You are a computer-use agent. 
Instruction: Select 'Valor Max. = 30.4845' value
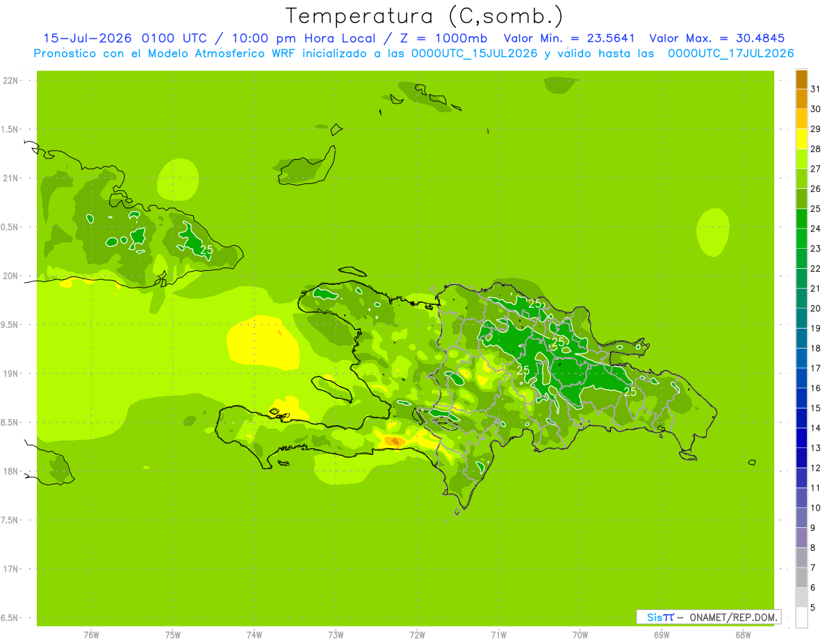(717, 38)
